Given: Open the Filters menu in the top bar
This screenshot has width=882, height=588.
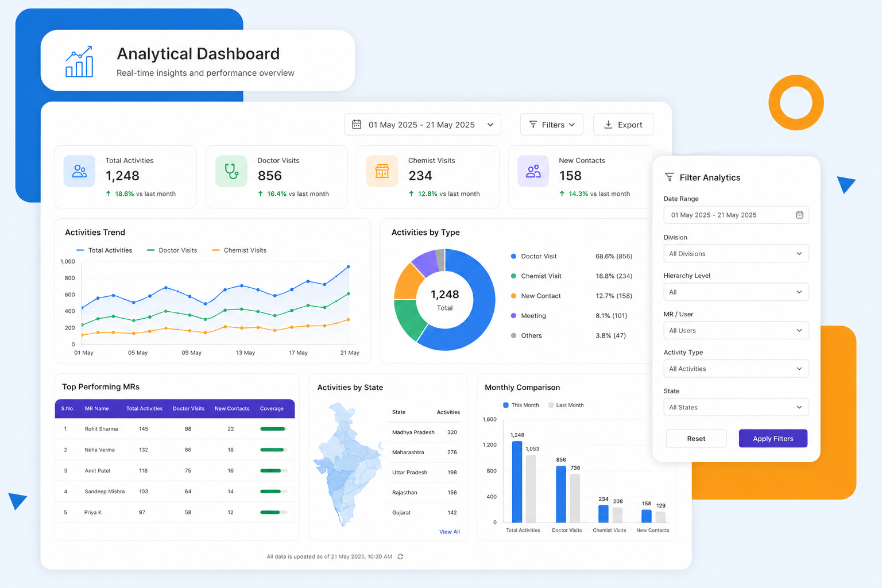Looking at the screenshot, I should (552, 125).
